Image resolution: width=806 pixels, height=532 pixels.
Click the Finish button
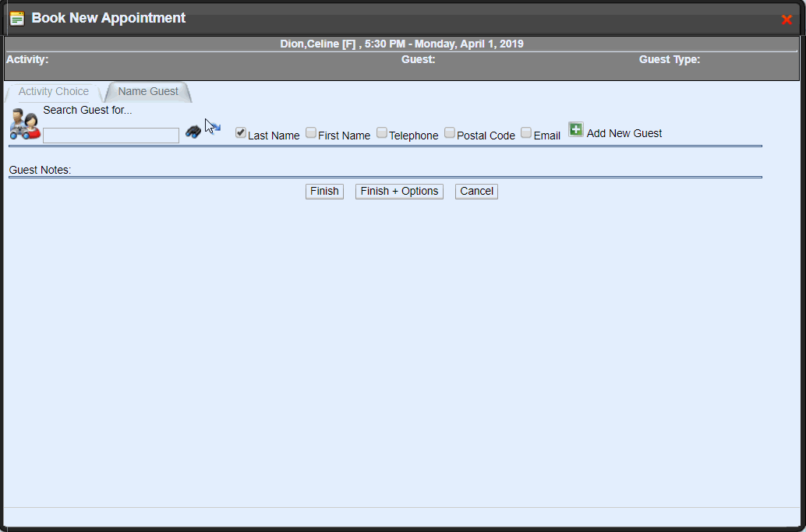(x=324, y=191)
